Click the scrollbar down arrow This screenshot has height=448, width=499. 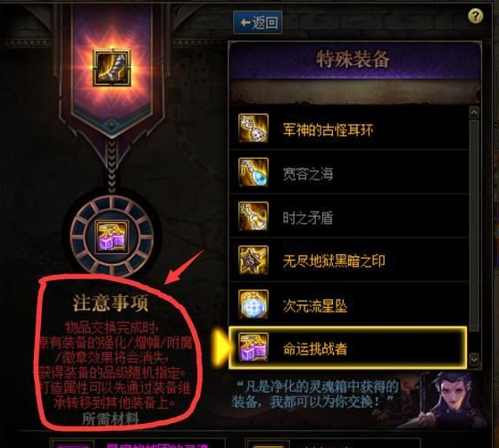click(x=474, y=360)
